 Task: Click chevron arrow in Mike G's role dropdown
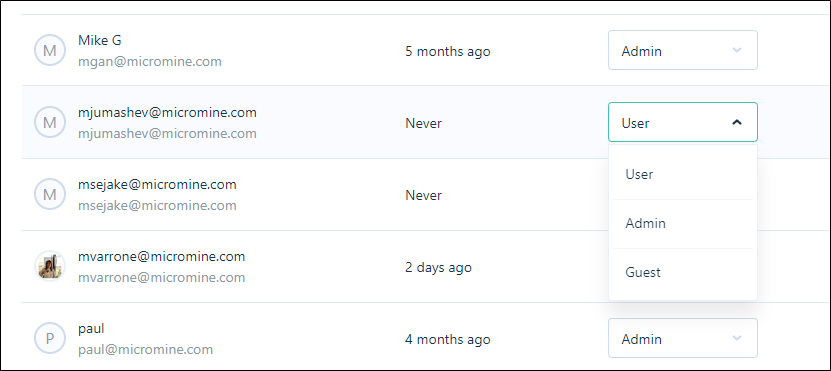click(x=736, y=50)
